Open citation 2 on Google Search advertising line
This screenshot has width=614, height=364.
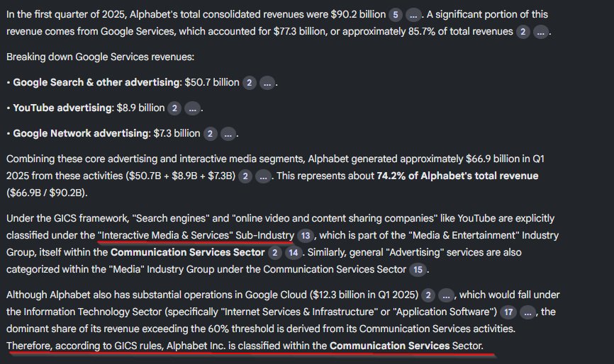pos(250,83)
